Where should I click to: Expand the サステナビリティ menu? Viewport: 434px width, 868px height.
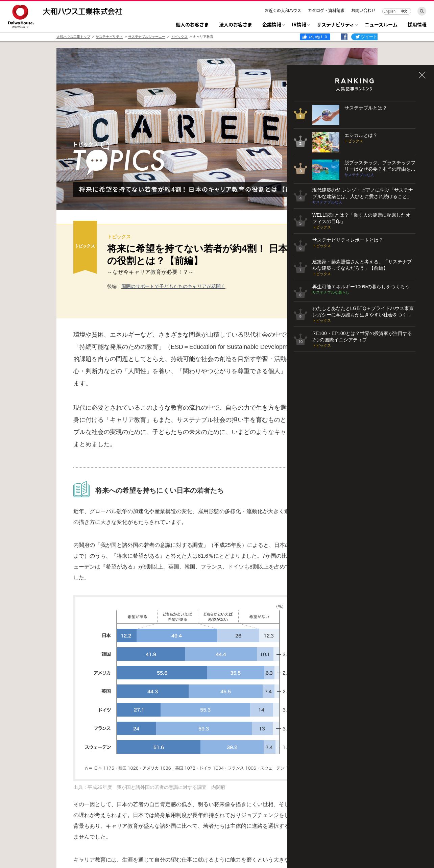pos(337,25)
